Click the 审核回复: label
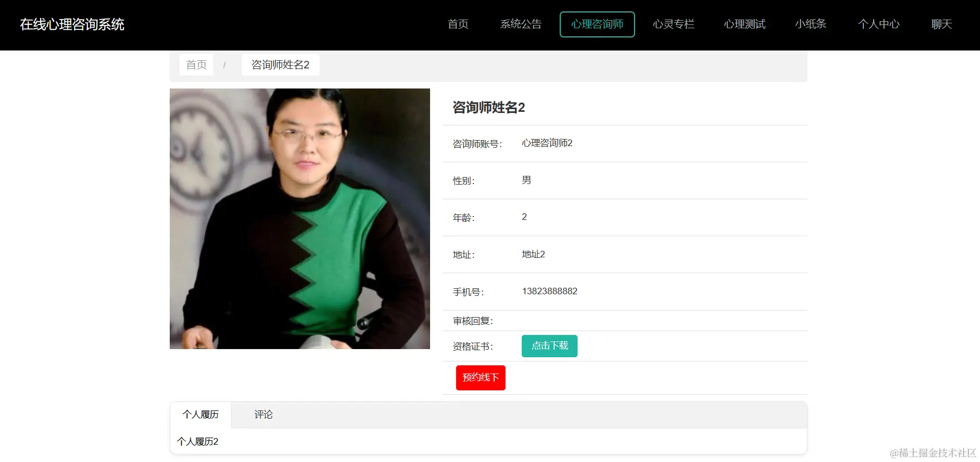The height and width of the screenshot is (462, 980). 473,321
